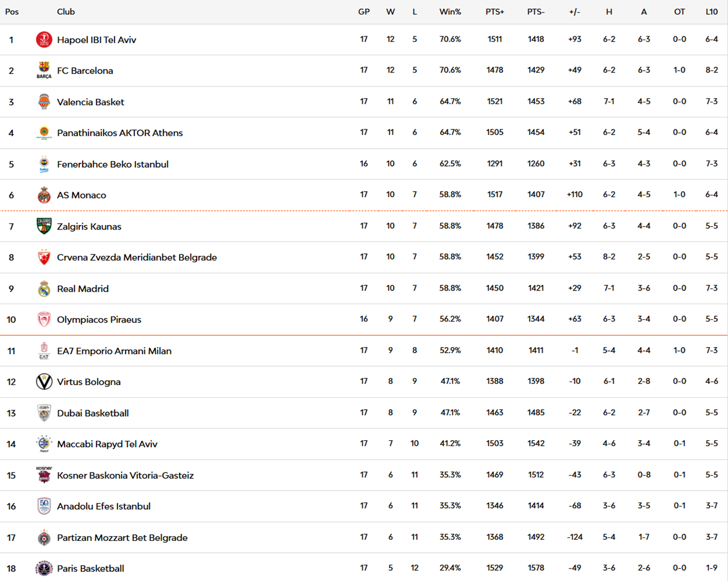Click the Real Madrid crest
Viewport: 728px width, 581px height.
click(x=44, y=288)
